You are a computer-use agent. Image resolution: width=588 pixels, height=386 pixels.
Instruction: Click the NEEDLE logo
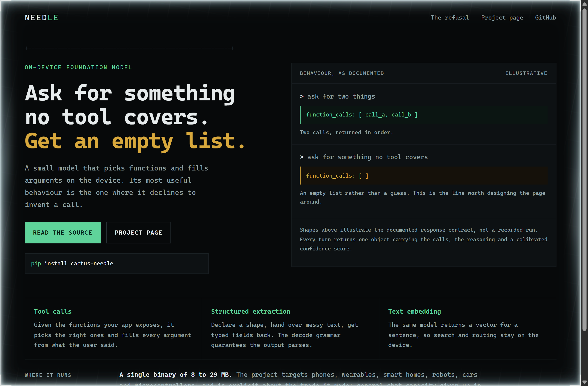pyautogui.click(x=42, y=17)
